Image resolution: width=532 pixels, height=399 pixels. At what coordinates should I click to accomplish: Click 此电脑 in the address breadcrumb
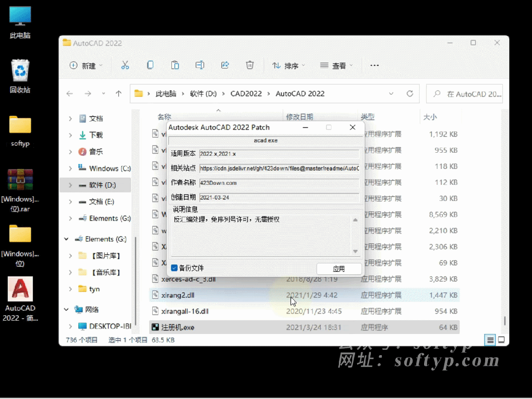pos(166,94)
